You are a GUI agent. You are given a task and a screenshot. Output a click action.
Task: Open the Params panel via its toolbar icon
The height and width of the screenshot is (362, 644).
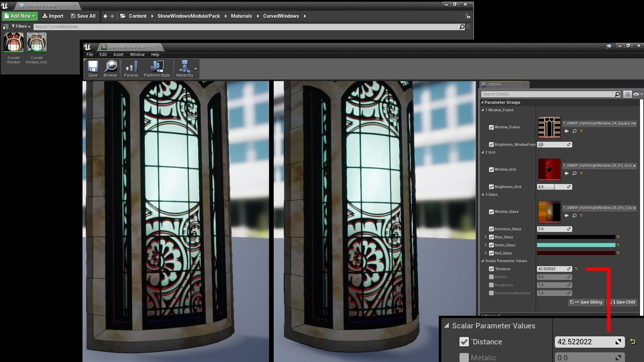tap(131, 68)
